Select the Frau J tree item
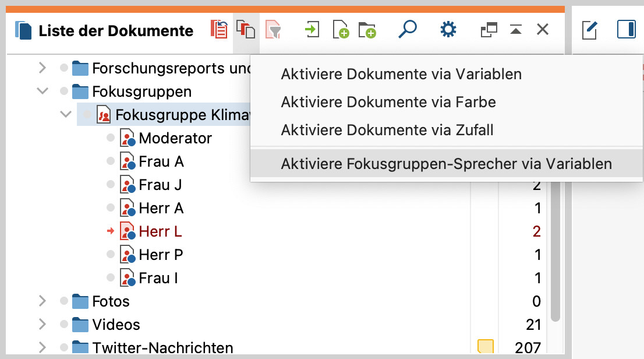The height and width of the screenshot is (359, 644). click(160, 185)
